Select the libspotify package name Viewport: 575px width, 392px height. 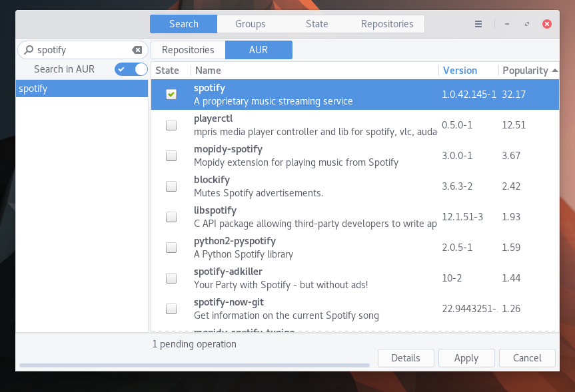pyautogui.click(x=215, y=211)
